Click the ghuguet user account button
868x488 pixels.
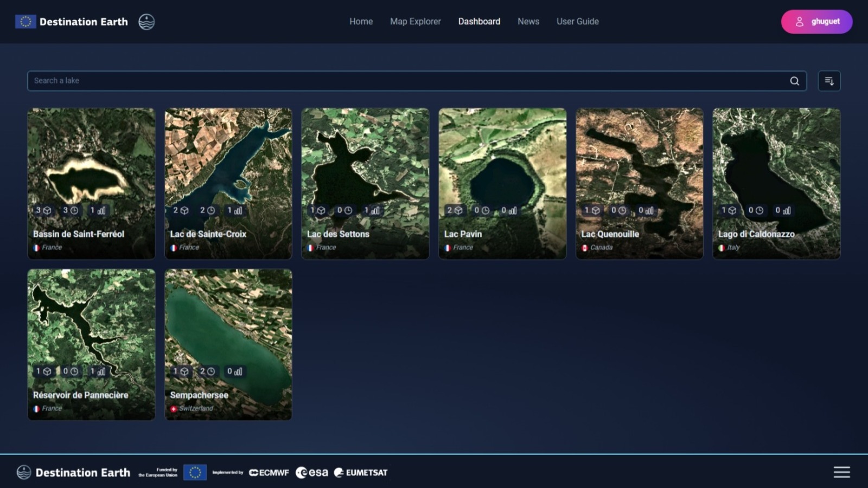[816, 22]
